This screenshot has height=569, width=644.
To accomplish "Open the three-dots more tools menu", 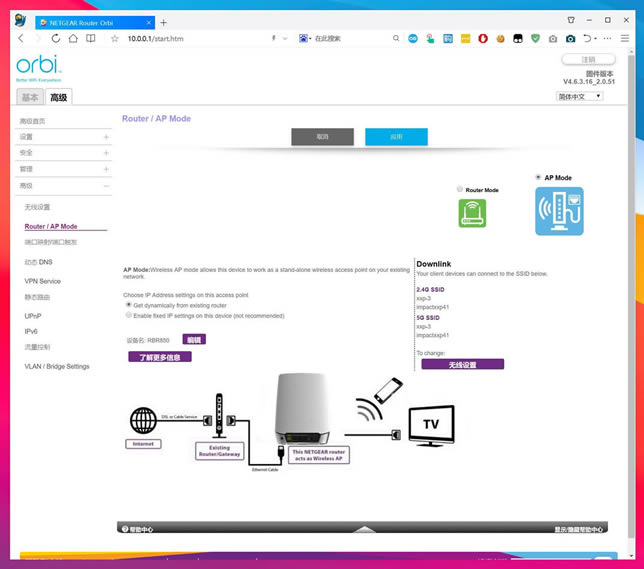I will point(607,39).
